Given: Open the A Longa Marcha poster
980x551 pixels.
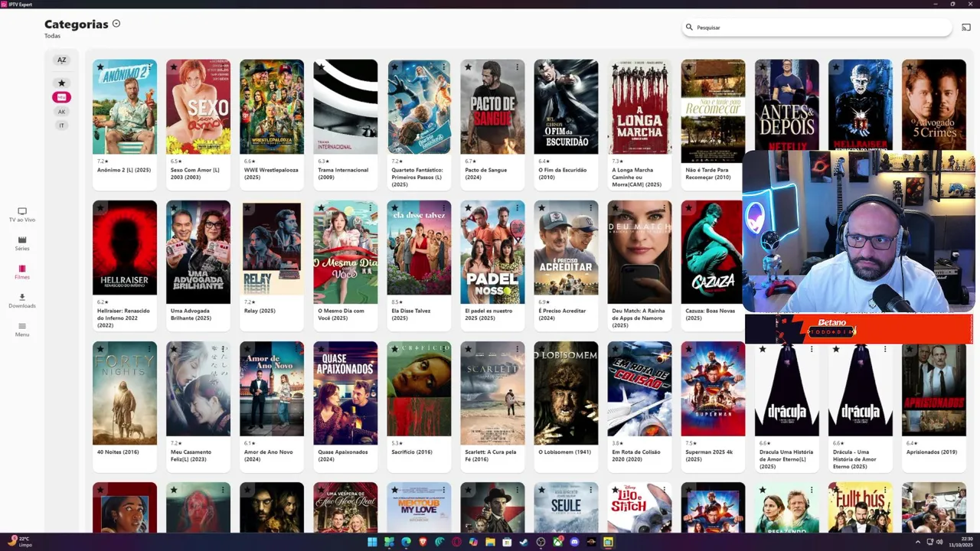Looking at the screenshot, I should coord(639,106).
